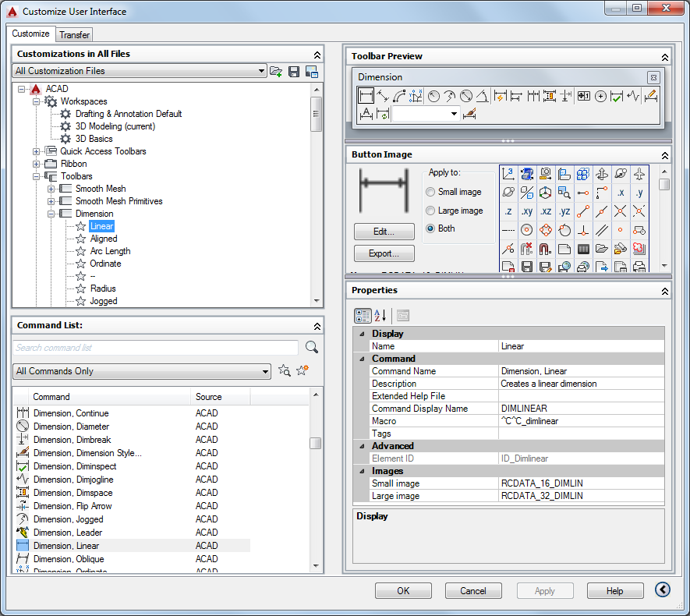Pick the open folder image in button grid
Screen dimensions: 690x616
pos(602,249)
